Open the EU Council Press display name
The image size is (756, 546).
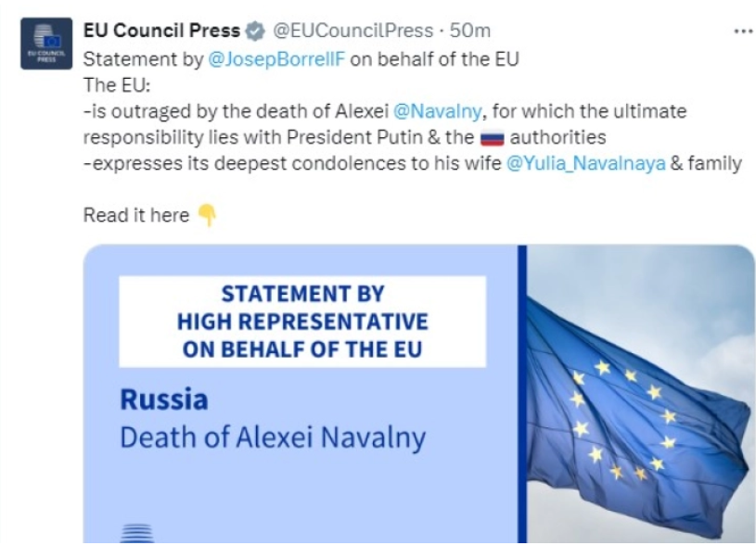click(161, 32)
